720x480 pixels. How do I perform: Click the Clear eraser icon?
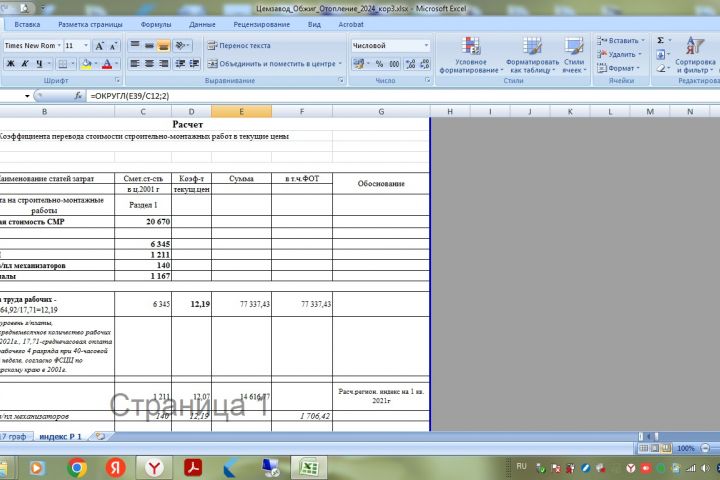pos(660,68)
